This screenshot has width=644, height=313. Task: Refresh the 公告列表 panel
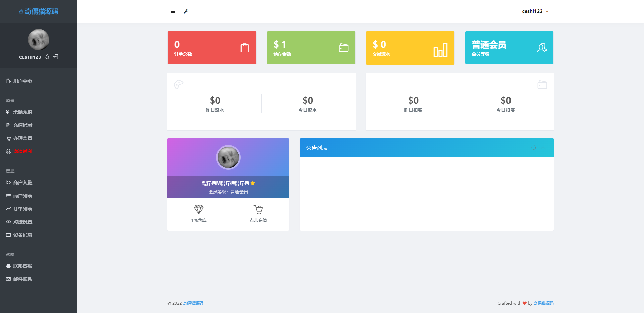pos(533,148)
